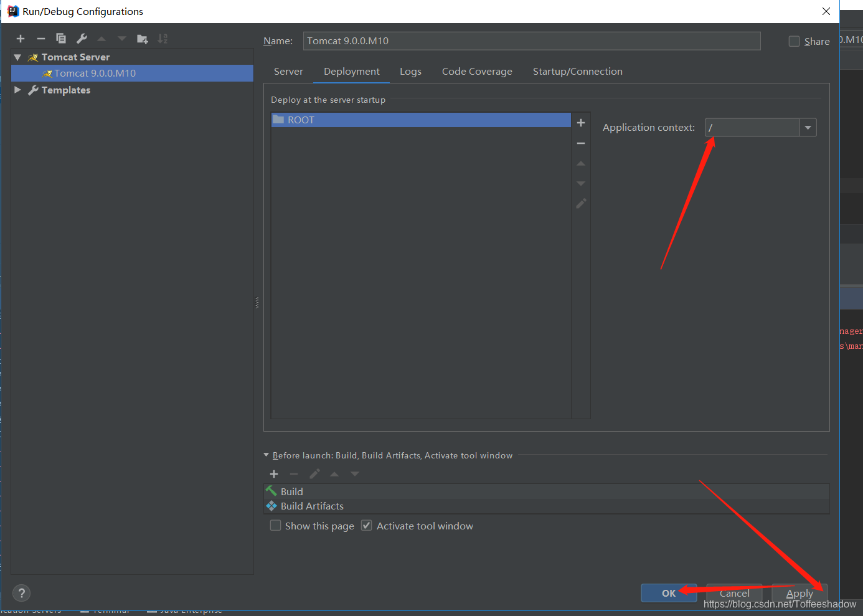This screenshot has width=863, height=616.
Task: Select the Deployment tab
Action: (x=352, y=72)
